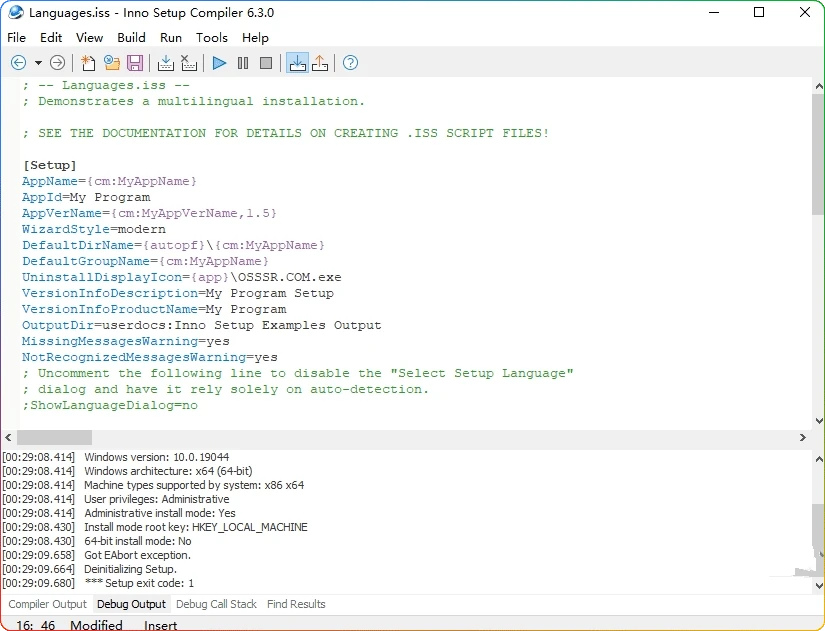The width and height of the screenshot is (825, 631).
Task: Click the '64-bit install mode: No' log entry
Action: click(138, 541)
